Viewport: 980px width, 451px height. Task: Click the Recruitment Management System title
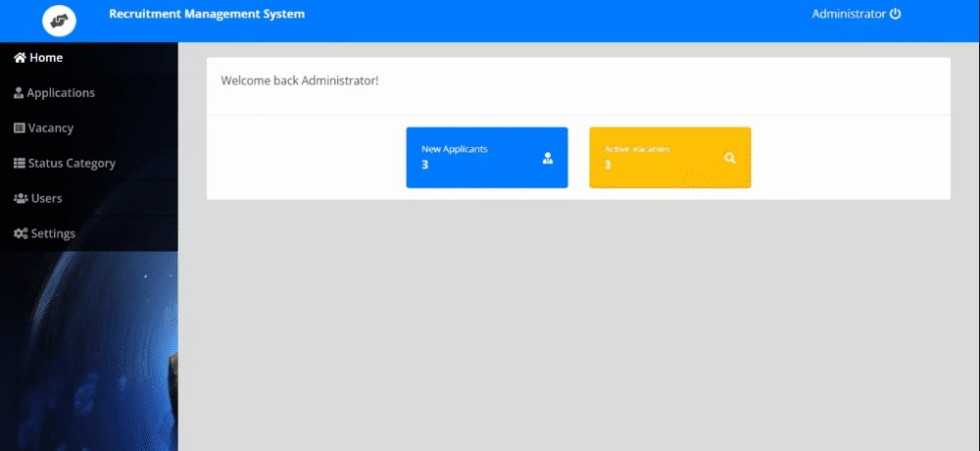pos(207,14)
